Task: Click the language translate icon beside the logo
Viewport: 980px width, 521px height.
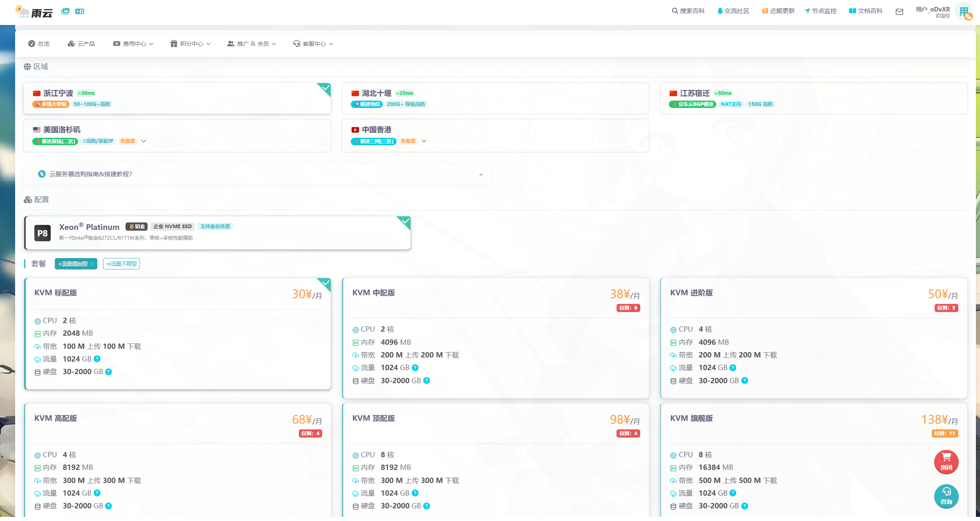Action: tap(80, 11)
